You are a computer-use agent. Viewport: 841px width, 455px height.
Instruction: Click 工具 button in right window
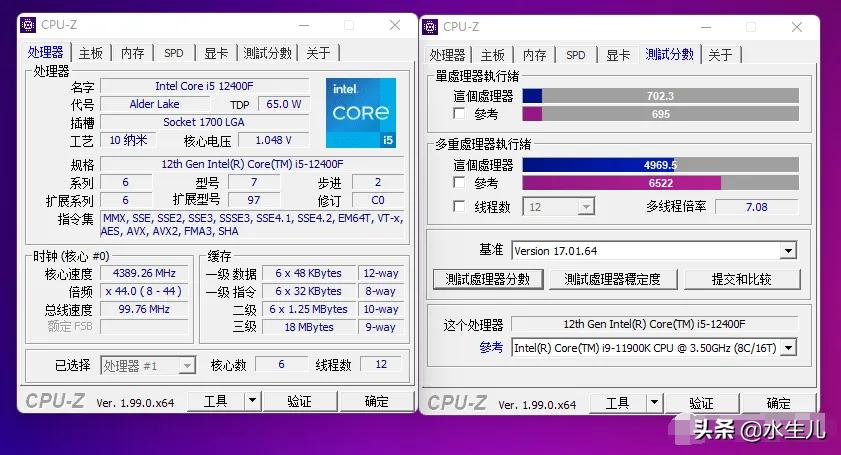618,403
